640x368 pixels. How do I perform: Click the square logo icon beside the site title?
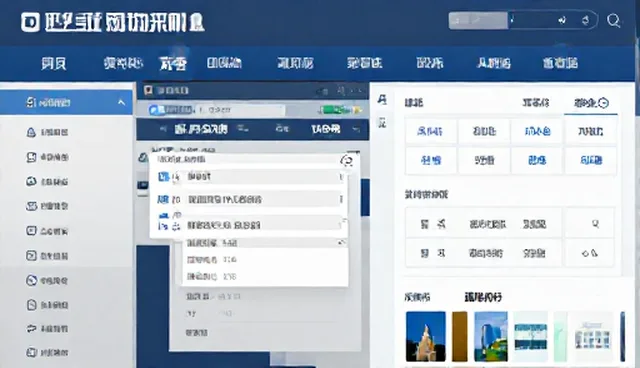coord(30,22)
